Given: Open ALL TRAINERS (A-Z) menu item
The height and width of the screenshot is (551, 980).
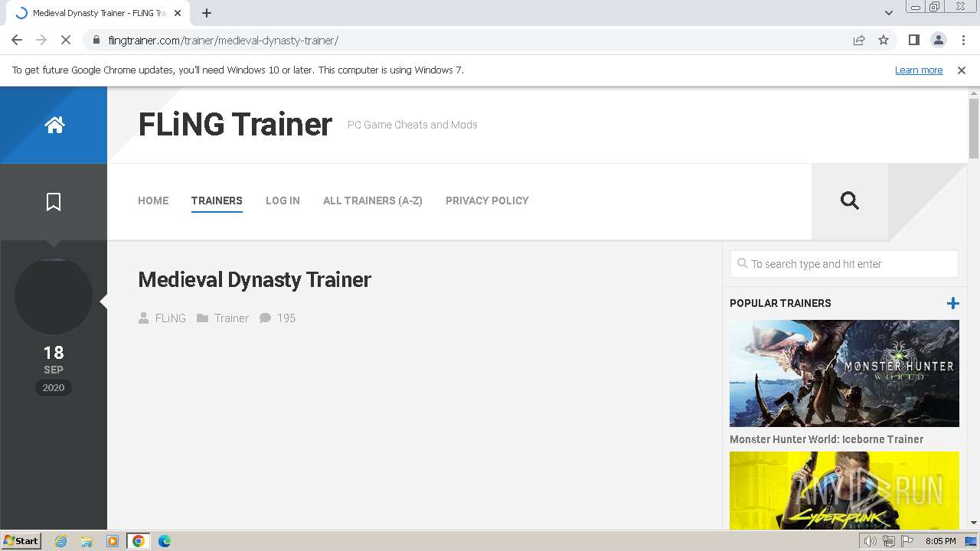Looking at the screenshot, I should pyautogui.click(x=373, y=201).
